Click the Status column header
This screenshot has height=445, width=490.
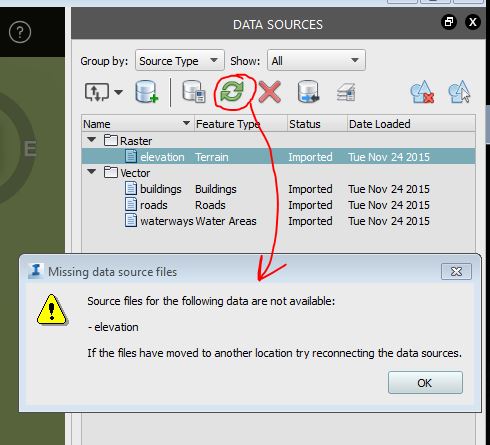(x=317, y=124)
